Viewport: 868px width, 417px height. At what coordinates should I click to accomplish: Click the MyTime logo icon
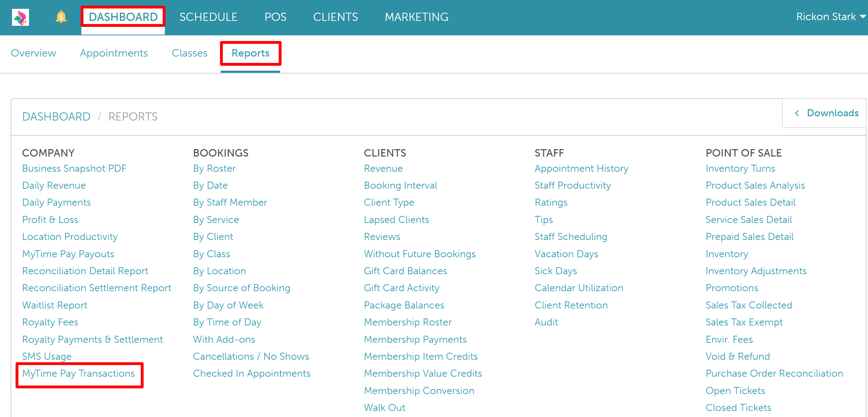[21, 17]
